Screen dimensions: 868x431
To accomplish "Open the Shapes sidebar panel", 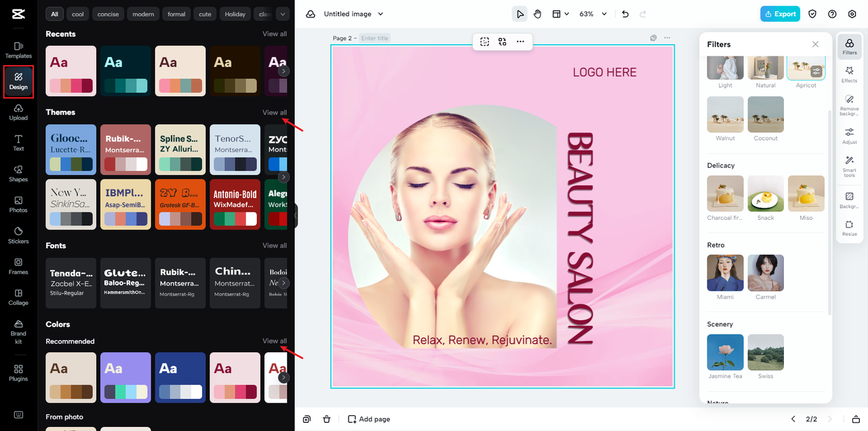I will coord(18,174).
